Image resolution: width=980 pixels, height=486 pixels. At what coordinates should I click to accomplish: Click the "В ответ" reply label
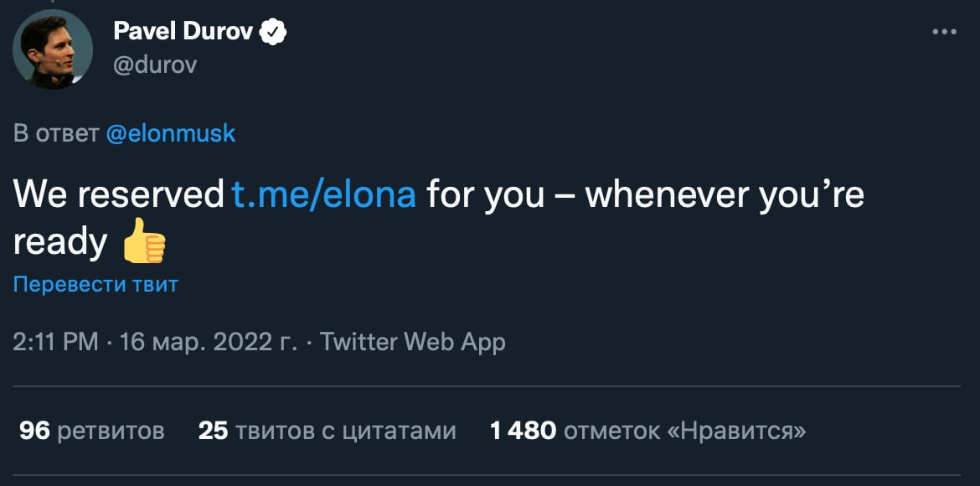click(x=56, y=133)
